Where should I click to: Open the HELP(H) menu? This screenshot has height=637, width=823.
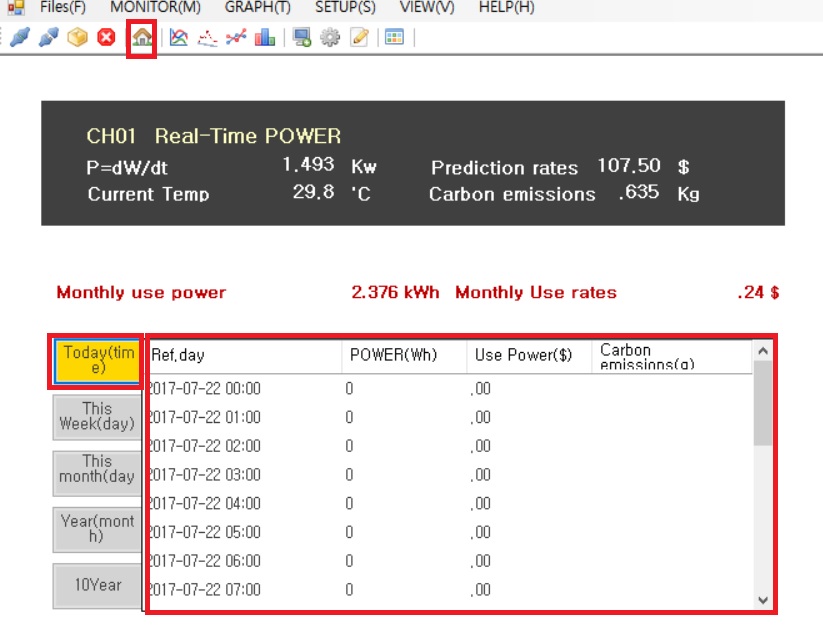point(507,7)
